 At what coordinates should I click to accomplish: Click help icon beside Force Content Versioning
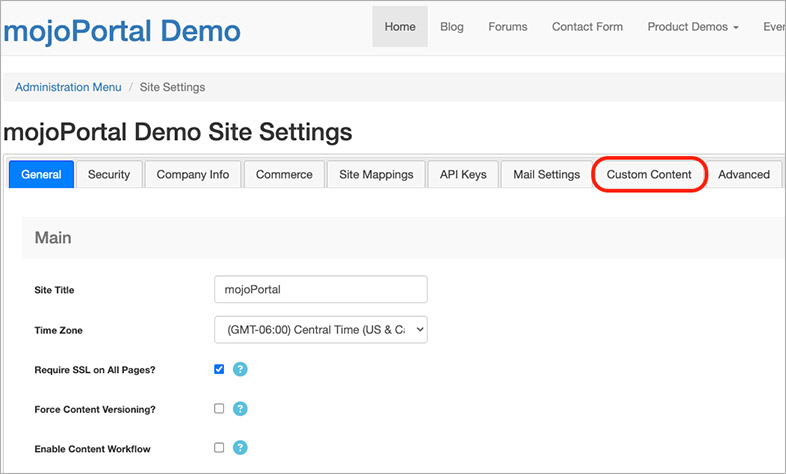[x=240, y=408]
